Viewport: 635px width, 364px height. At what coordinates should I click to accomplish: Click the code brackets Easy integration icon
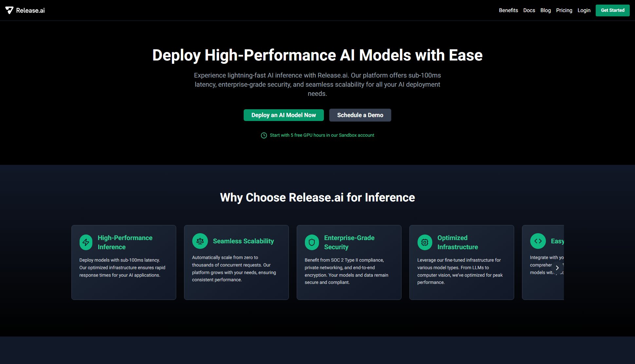tap(538, 241)
